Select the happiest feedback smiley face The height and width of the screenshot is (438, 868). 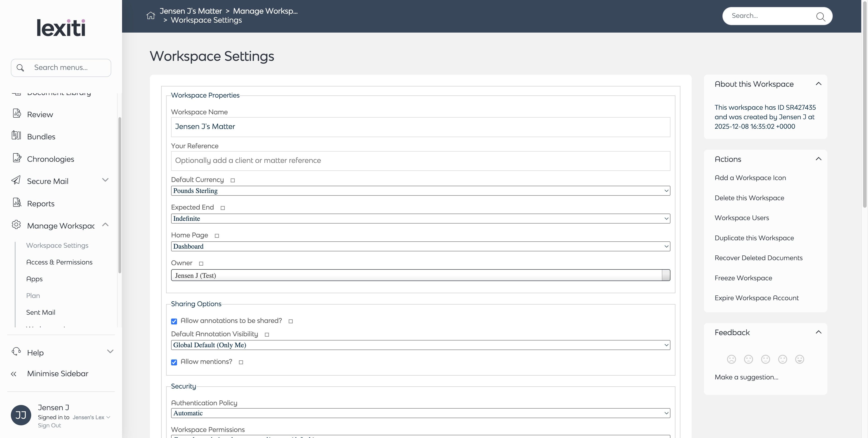(799, 359)
